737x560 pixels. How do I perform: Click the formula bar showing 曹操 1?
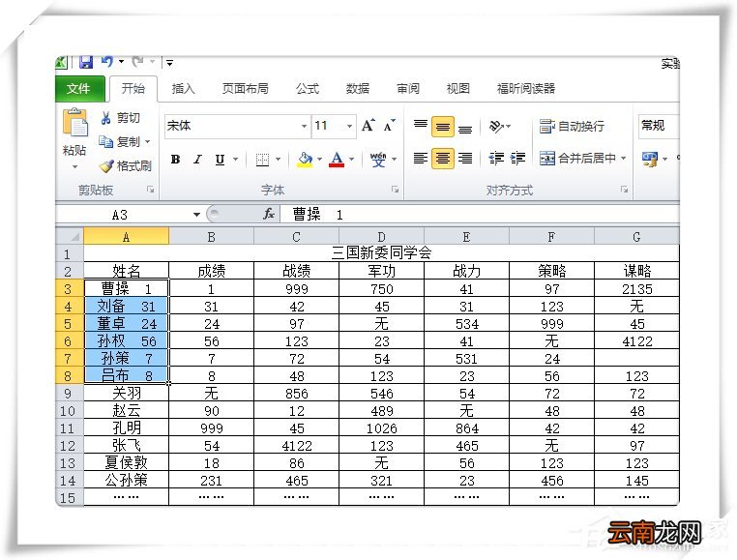[480, 215]
